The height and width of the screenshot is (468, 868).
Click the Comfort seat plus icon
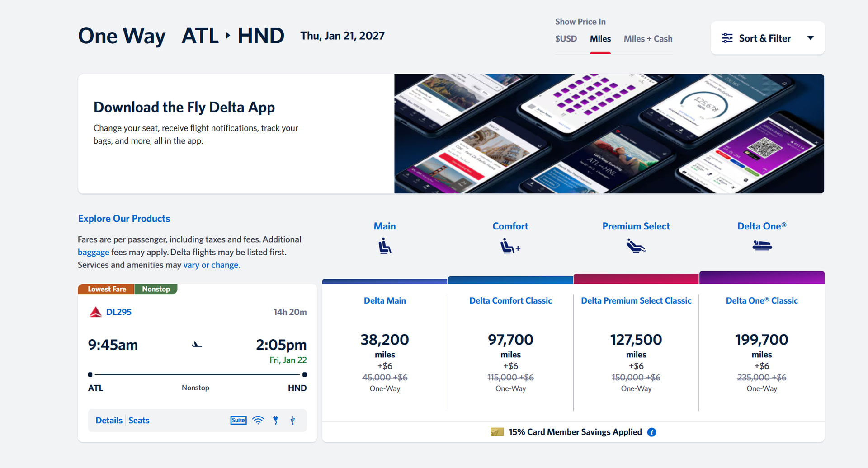[510, 247]
